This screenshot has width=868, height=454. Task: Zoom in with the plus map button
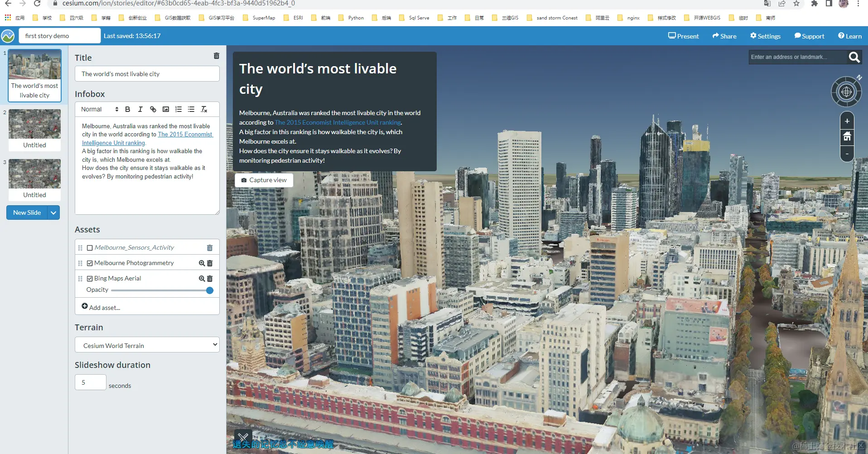point(847,121)
